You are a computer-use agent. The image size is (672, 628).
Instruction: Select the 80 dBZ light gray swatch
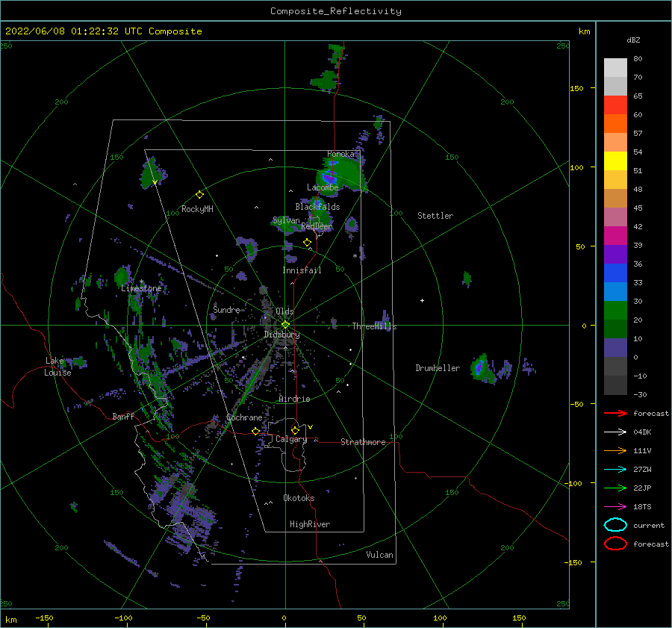[615, 67]
